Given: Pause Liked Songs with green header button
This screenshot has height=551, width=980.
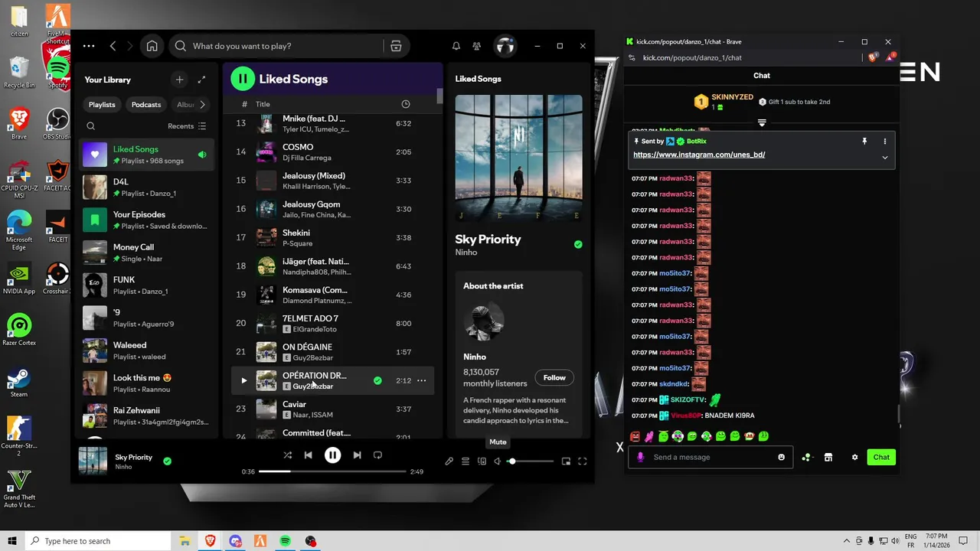Looking at the screenshot, I should tap(243, 78).
